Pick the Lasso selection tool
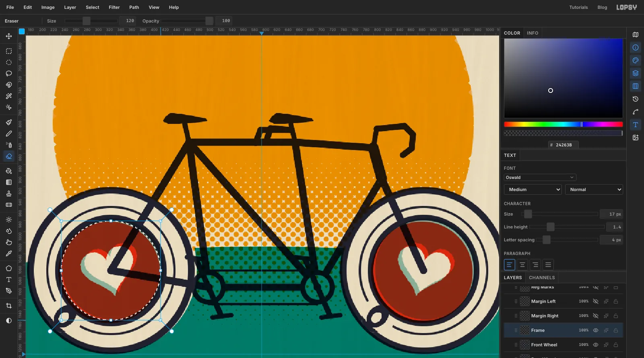The width and height of the screenshot is (644, 358). (x=9, y=74)
